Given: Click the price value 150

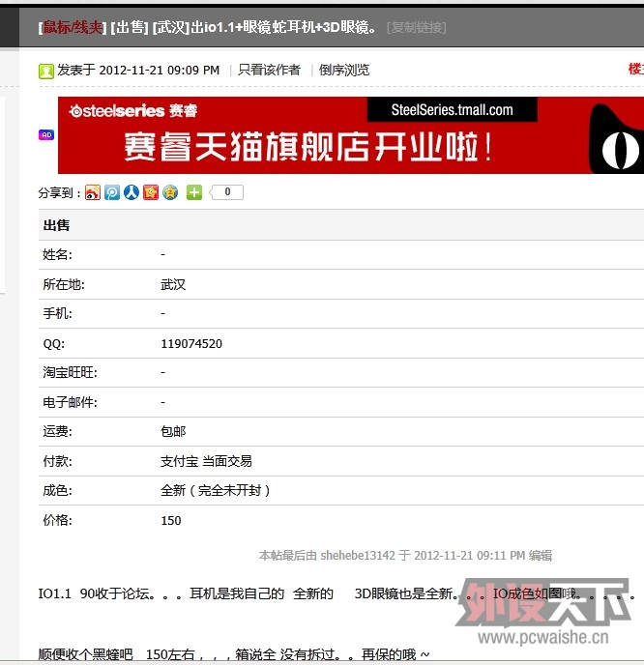Looking at the screenshot, I should point(171,520).
